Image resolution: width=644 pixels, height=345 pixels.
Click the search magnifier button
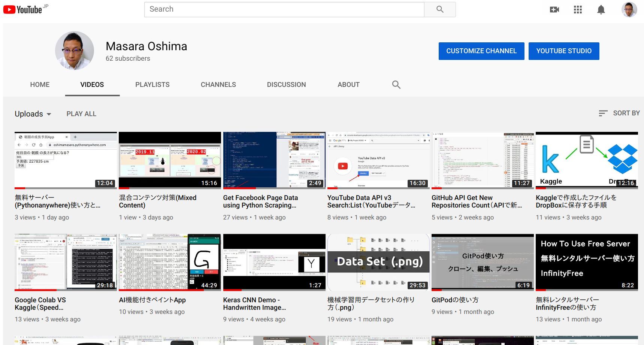(440, 9)
